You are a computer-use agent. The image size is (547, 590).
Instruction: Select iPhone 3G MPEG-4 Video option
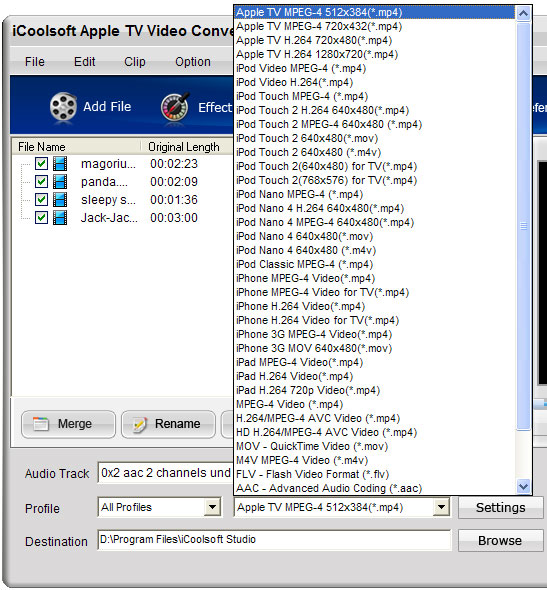point(374,334)
